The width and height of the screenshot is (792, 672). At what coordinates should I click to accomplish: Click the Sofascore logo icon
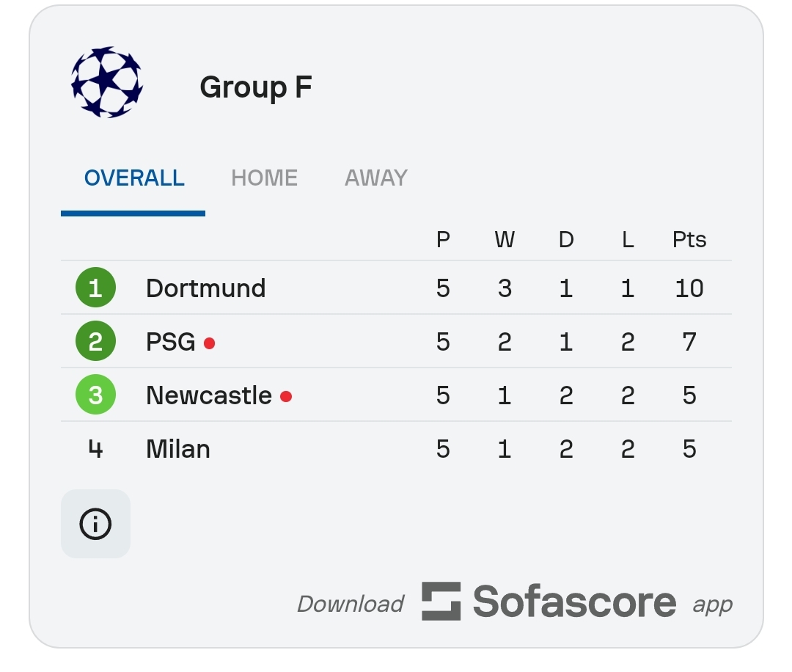coord(441,602)
